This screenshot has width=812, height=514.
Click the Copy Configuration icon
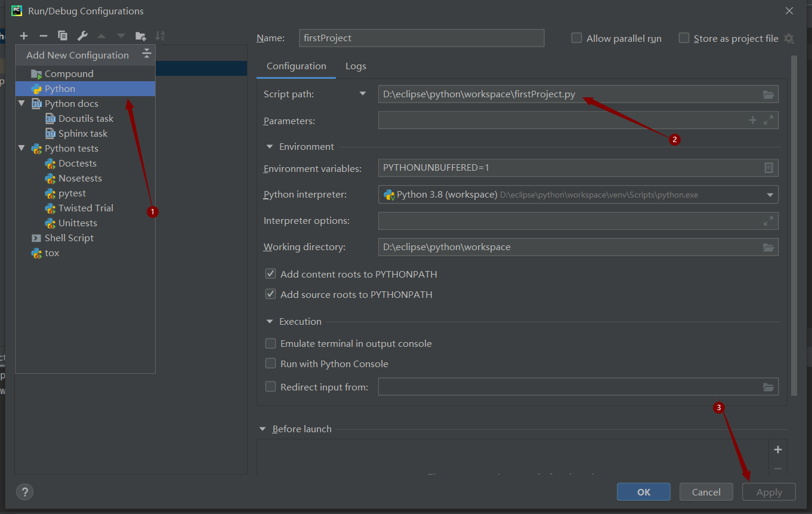click(63, 36)
